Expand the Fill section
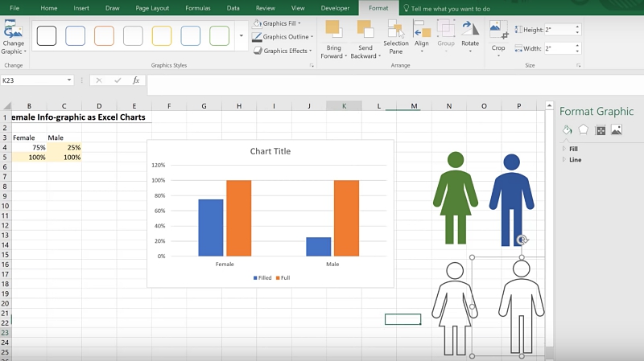This screenshot has width=644, height=361. tap(573, 149)
